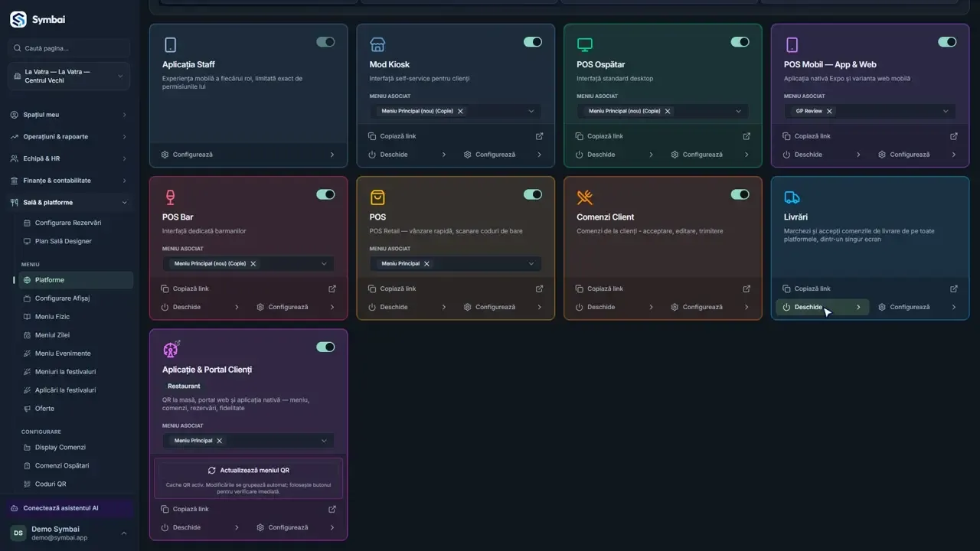Copy link for the POS card
This screenshot has height=551, width=980.
click(392, 289)
